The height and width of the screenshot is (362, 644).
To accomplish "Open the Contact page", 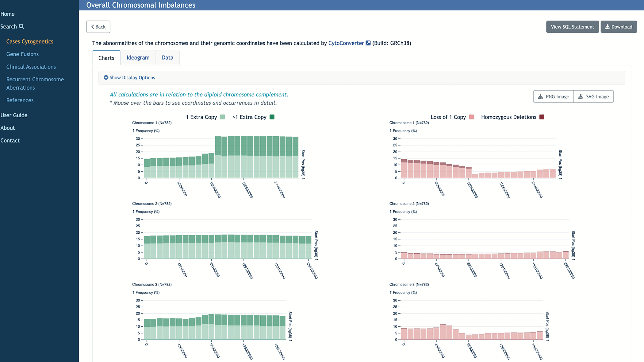I will (10, 140).
